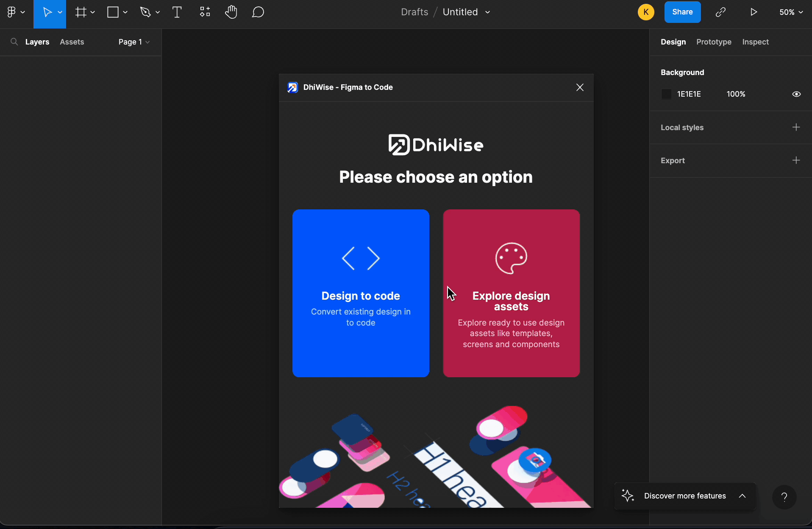The height and width of the screenshot is (529, 812).
Task: Click the 1E1E1E hex value field
Action: [689, 94]
